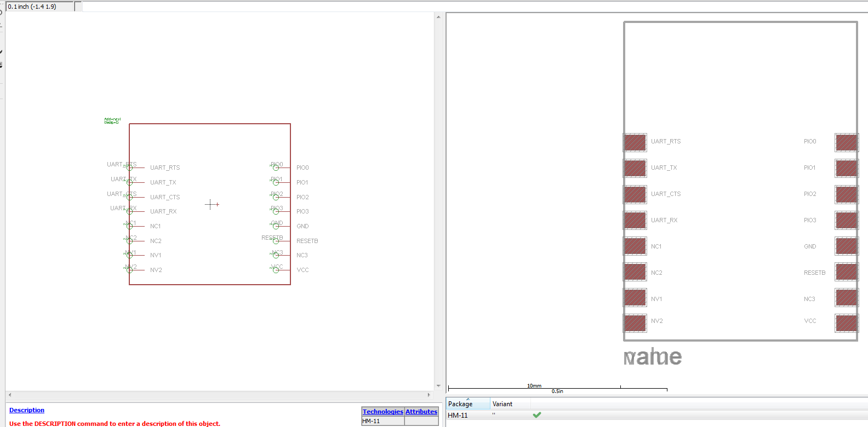The image size is (868, 427).
Task: Click the vertical scrollbar up arrow
Action: pyautogui.click(x=438, y=17)
